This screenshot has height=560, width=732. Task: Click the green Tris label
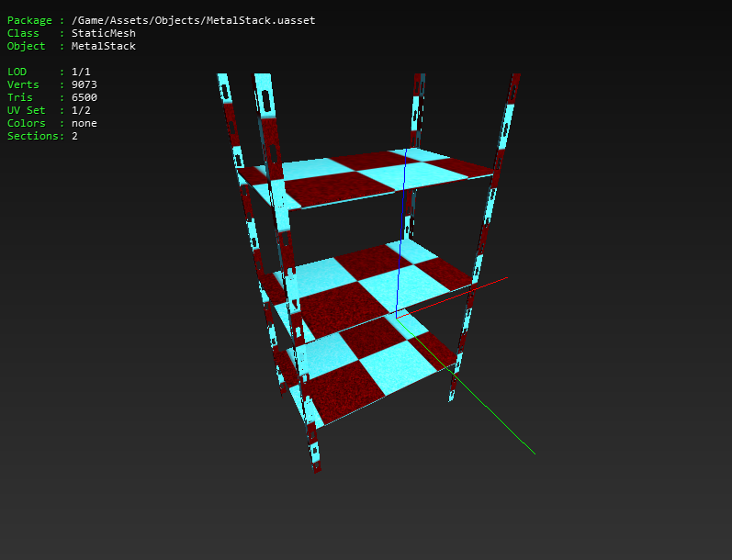point(19,97)
